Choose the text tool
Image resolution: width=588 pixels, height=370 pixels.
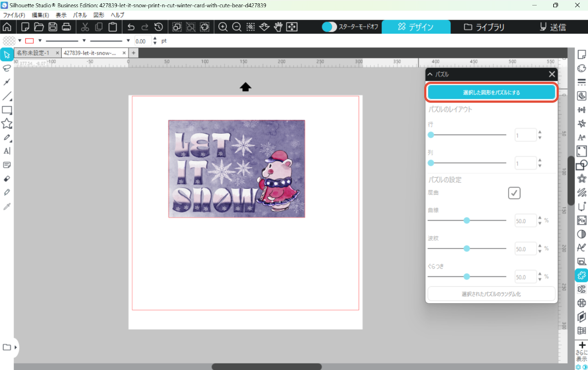click(x=7, y=151)
